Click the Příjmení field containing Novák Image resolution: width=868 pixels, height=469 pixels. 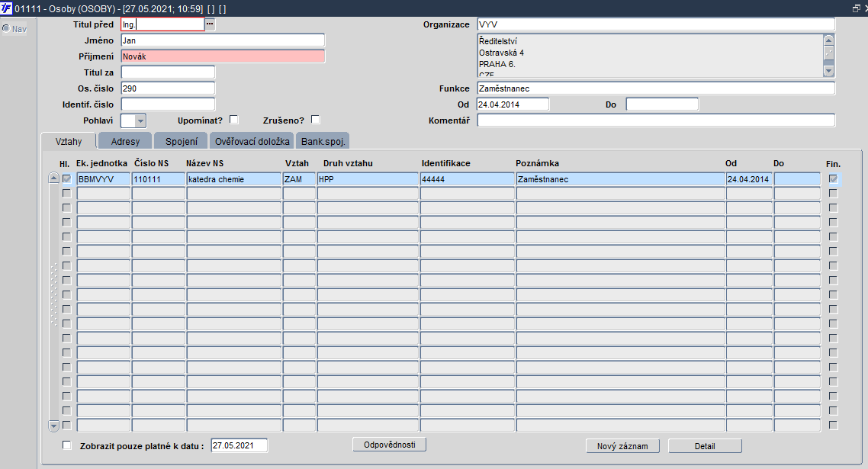(223, 56)
